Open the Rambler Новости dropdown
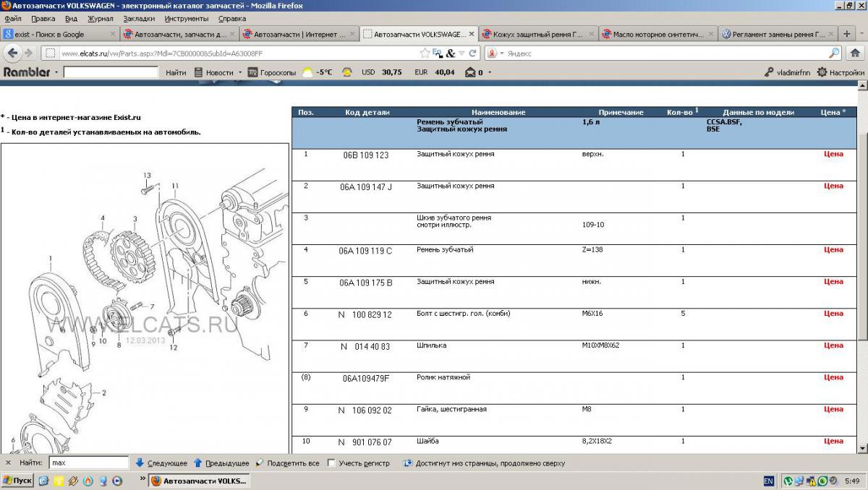868x490 pixels. [218, 72]
